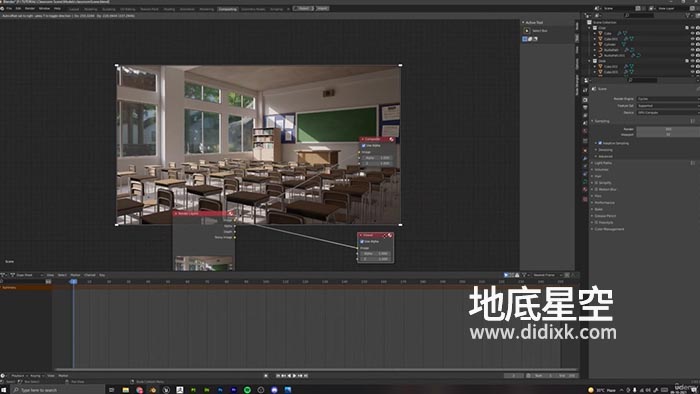Viewport: 700px width, 394px height.
Task: Open the Keying popover in the timeline footer
Action: 36,376
